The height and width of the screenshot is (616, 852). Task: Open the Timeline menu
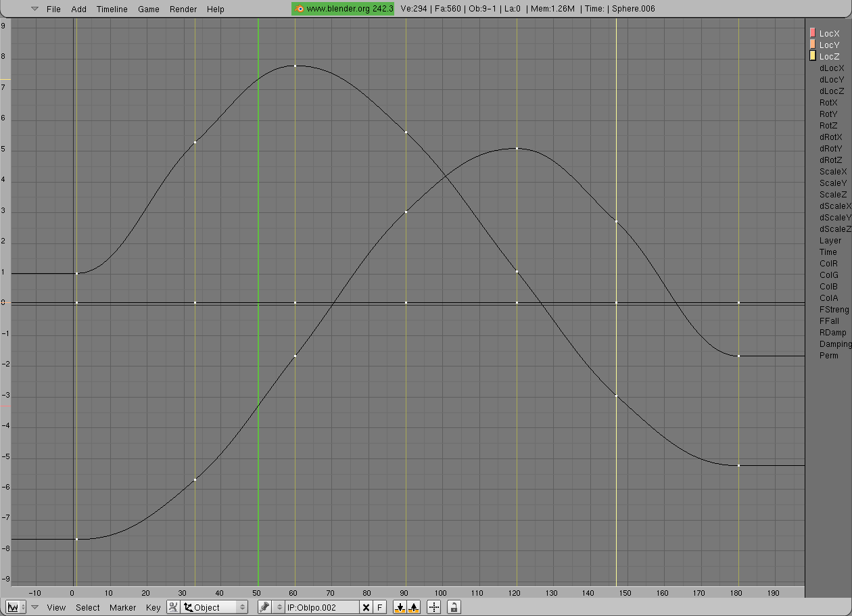pos(112,9)
